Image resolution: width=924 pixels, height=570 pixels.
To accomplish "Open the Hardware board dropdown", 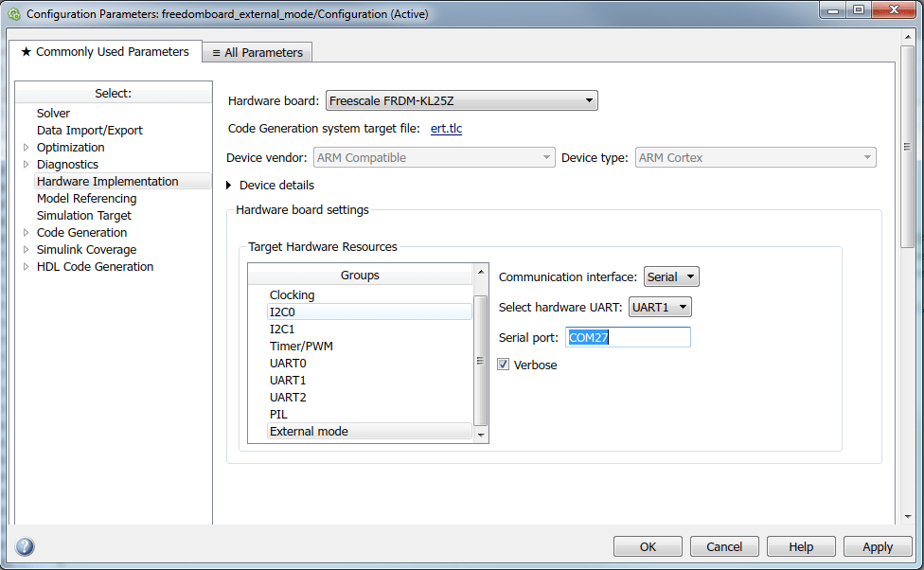I will click(589, 99).
